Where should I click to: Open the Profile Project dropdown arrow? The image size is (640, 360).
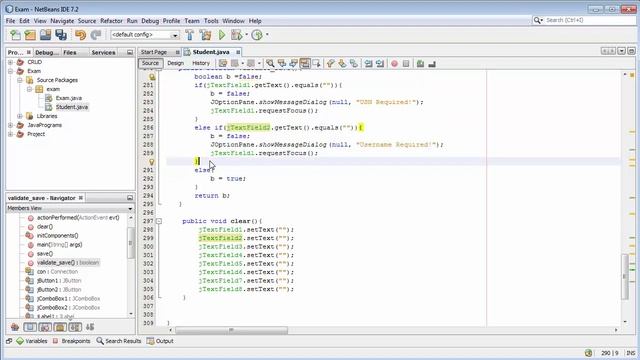coord(267,35)
